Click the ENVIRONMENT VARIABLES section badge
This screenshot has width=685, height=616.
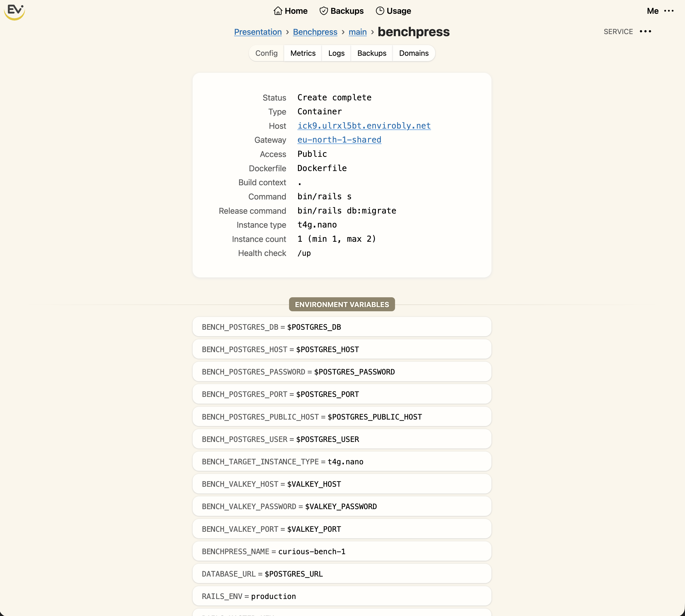[x=342, y=304]
